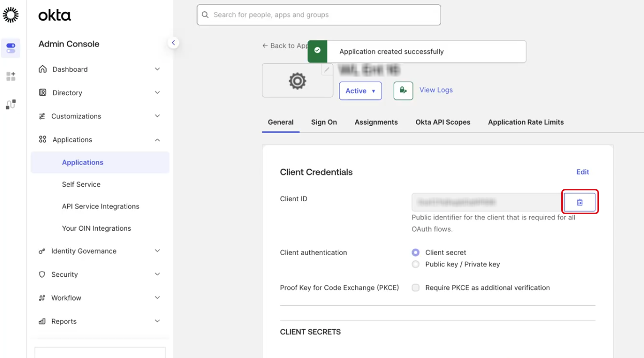The image size is (644, 358).
Task: Click the Client authentication label
Action: point(313,252)
